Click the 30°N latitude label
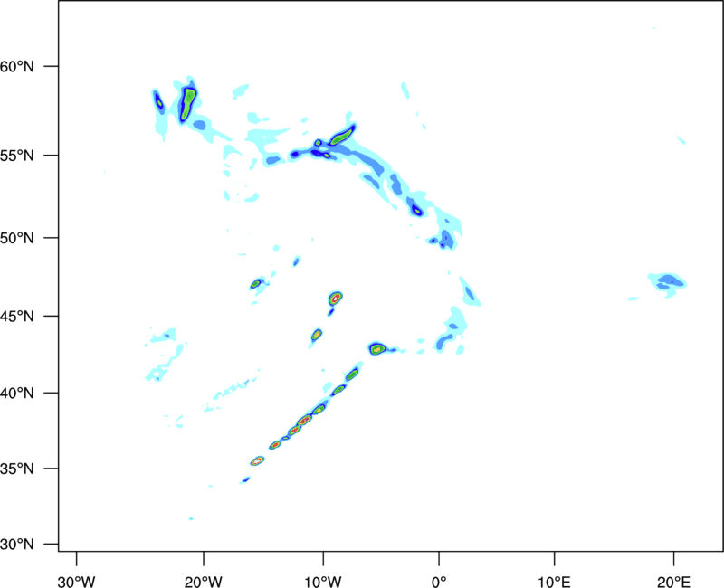 pyautogui.click(x=17, y=545)
